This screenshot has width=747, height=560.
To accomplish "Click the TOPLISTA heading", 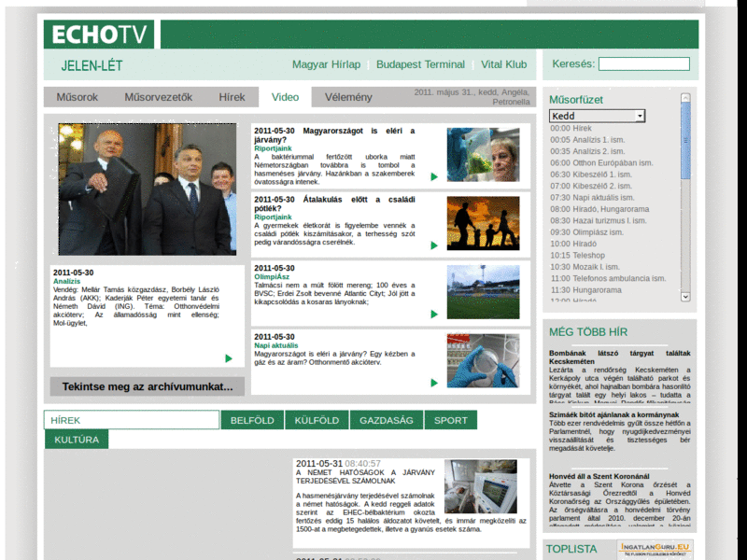I will point(571,549).
